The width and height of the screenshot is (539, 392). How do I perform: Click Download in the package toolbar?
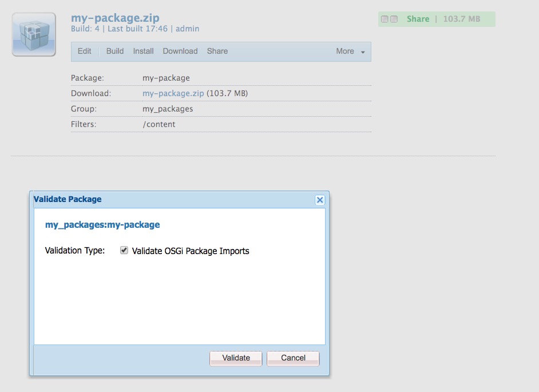[x=180, y=51]
